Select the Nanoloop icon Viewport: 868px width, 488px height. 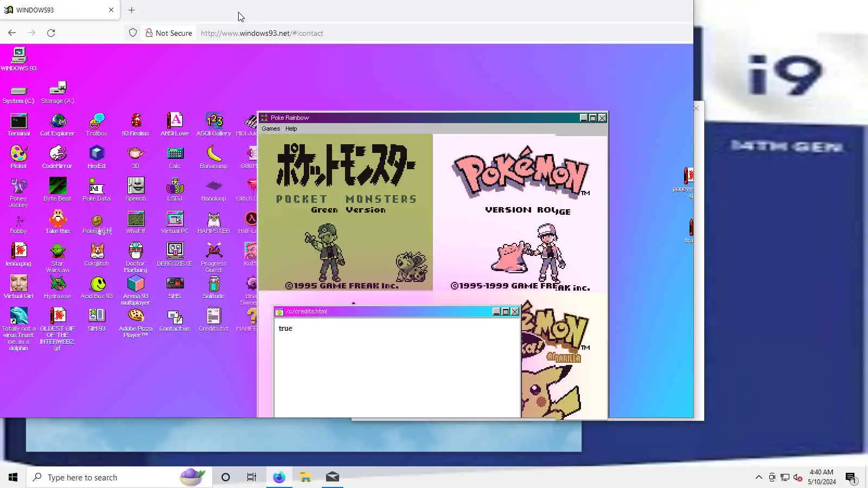[214, 190]
